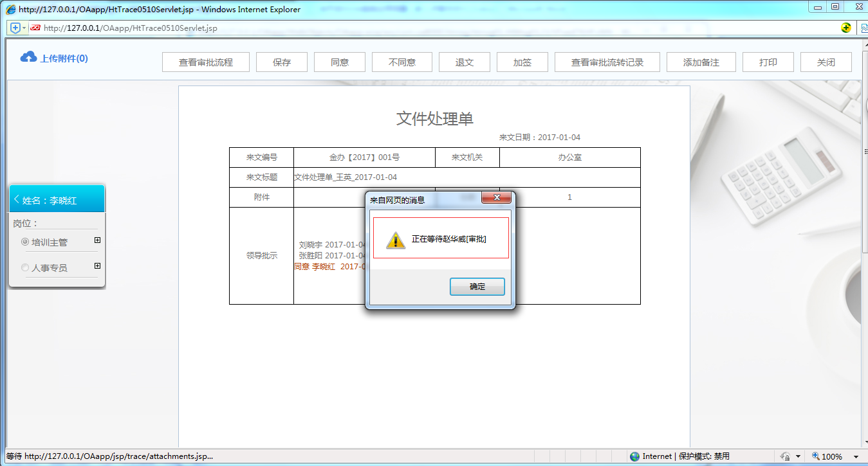Click the 办公室 cell
Screen dimensions: 868x466
[x=570, y=157]
